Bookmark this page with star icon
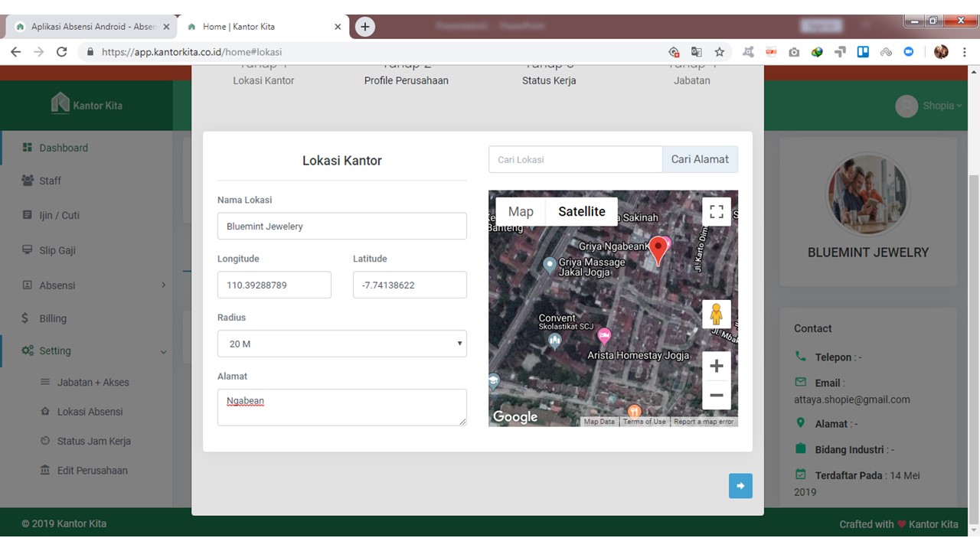 tap(719, 52)
